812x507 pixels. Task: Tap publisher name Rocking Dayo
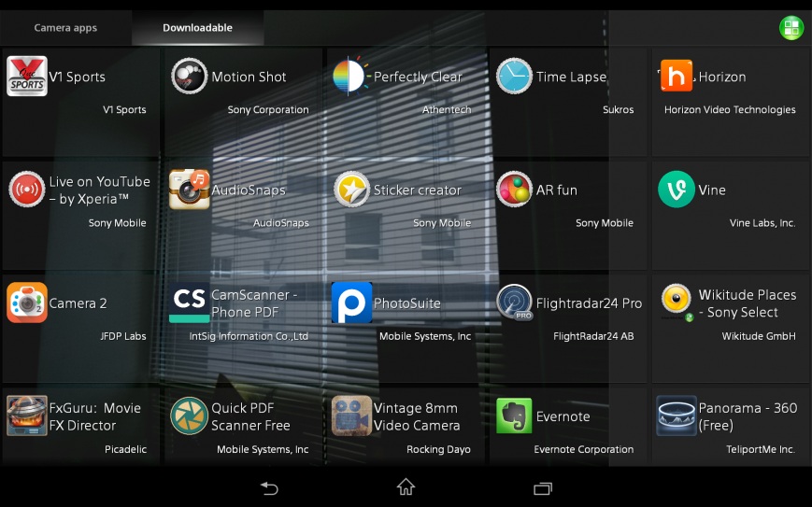[438, 449]
